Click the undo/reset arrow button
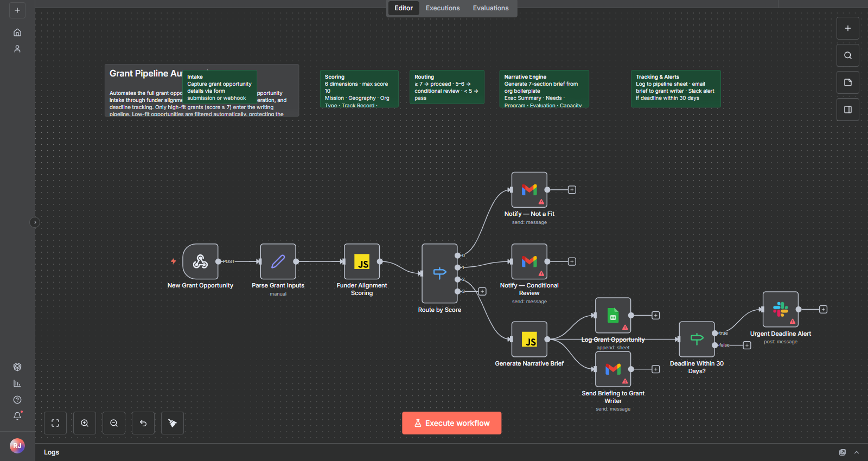 (x=143, y=423)
